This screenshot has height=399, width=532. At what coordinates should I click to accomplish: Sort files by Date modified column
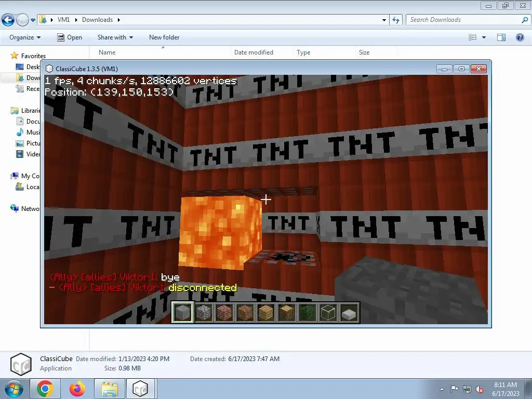click(254, 52)
